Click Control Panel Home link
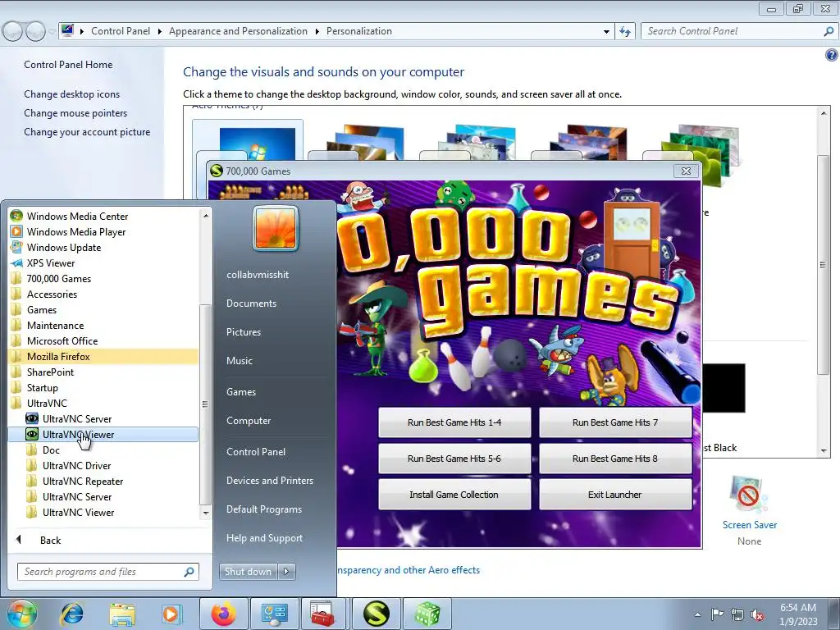The width and height of the screenshot is (840, 630). (x=68, y=64)
